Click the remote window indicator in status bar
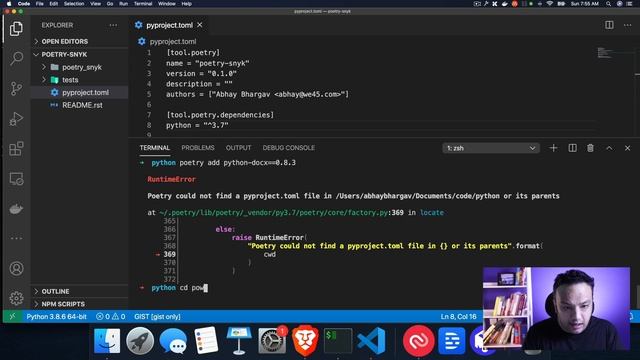640x360 pixels. click(12, 316)
